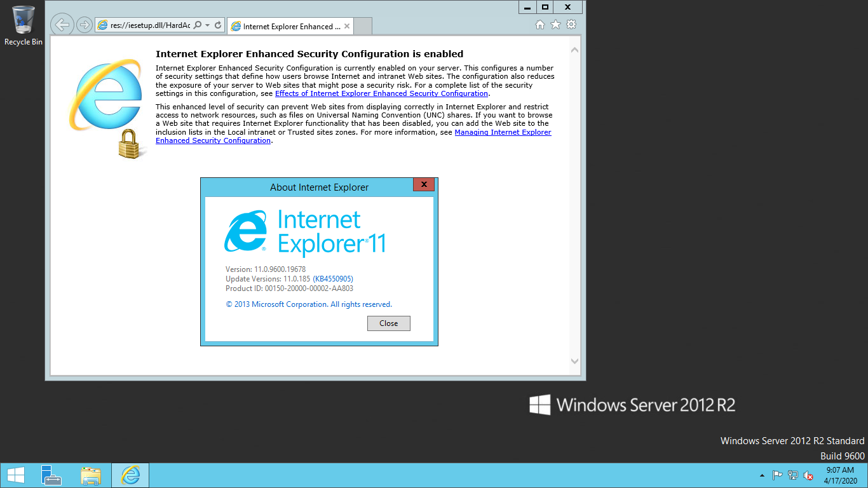Click Close in the About Internet Explorer dialog
The width and height of the screenshot is (868, 488).
(389, 323)
